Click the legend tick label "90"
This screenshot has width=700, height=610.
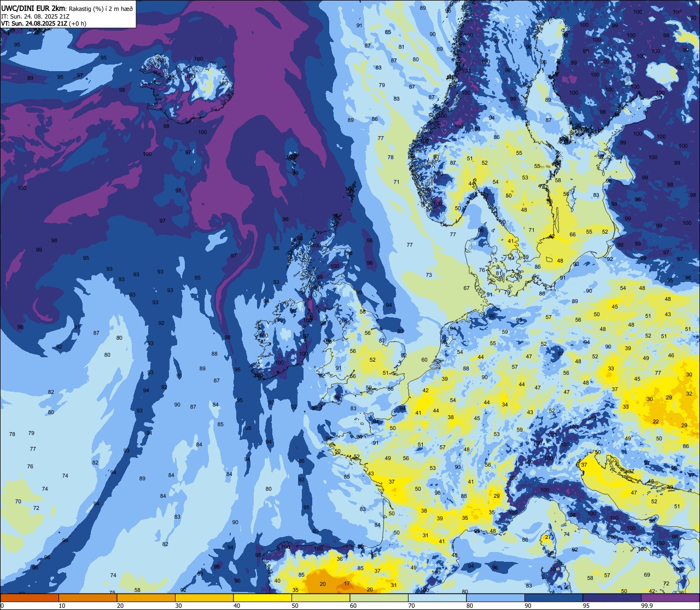pyautogui.click(x=528, y=606)
